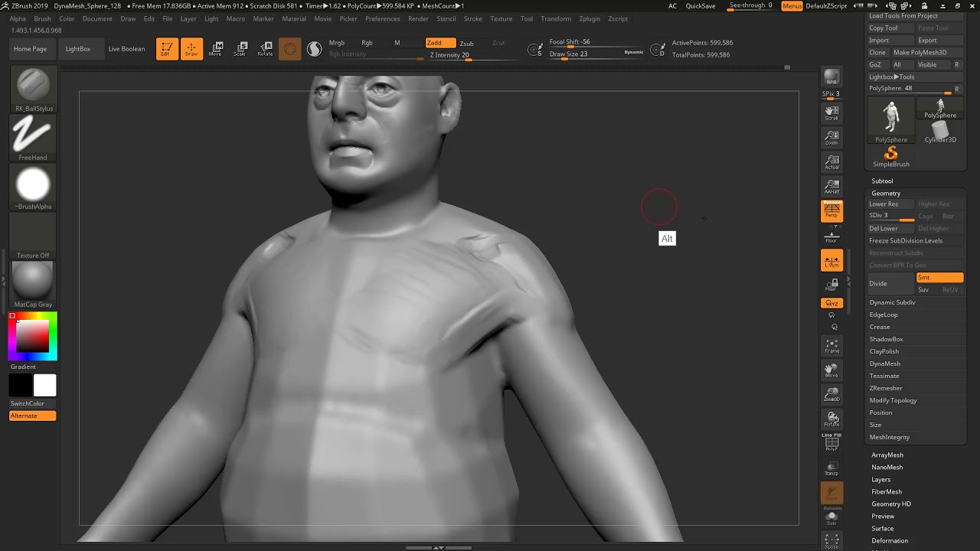The width and height of the screenshot is (980, 551).
Task: Click the AAHalf icon
Action: click(831, 187)
